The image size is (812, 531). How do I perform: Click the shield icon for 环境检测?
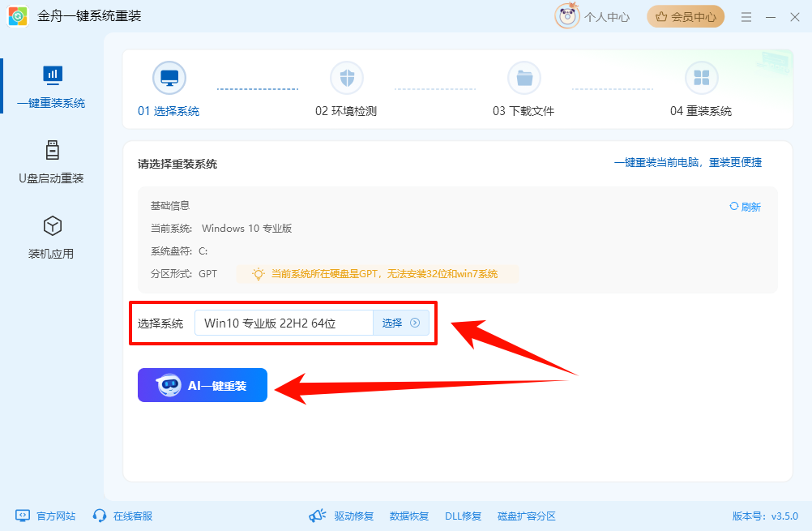click(347, 78)
